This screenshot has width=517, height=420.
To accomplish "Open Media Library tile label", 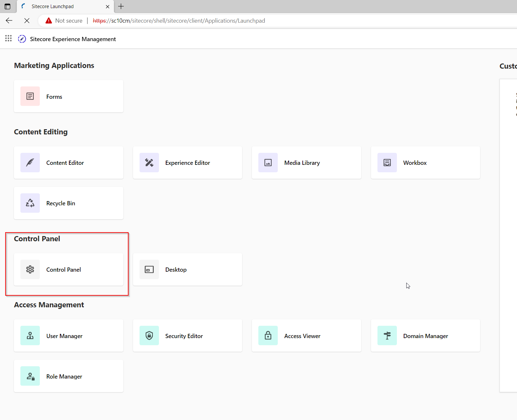I will pos(302,163).
